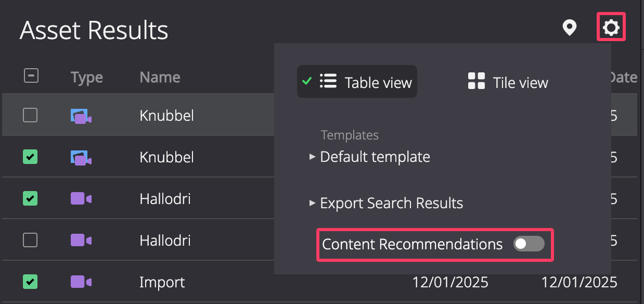Select the Table view option
This screenshot has width=644, height=304.
coord(357,82)
